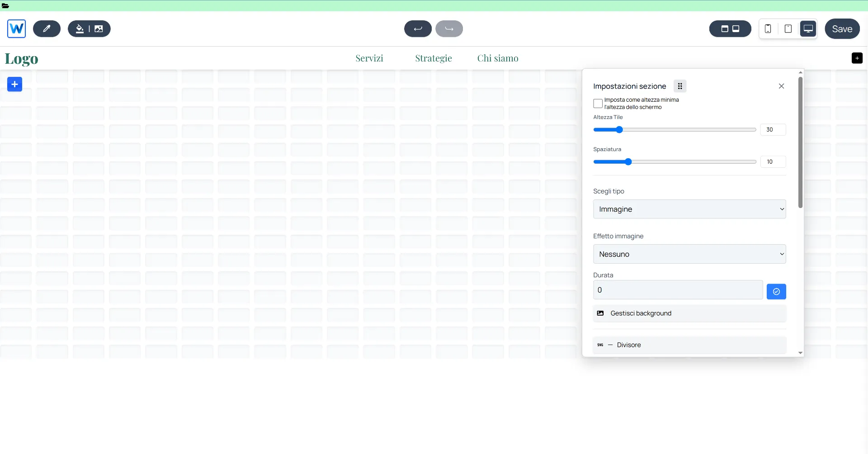Click the black plus icon in navbar
The image size is (868, 454).
pyautogui.click(x=857, y=58)
